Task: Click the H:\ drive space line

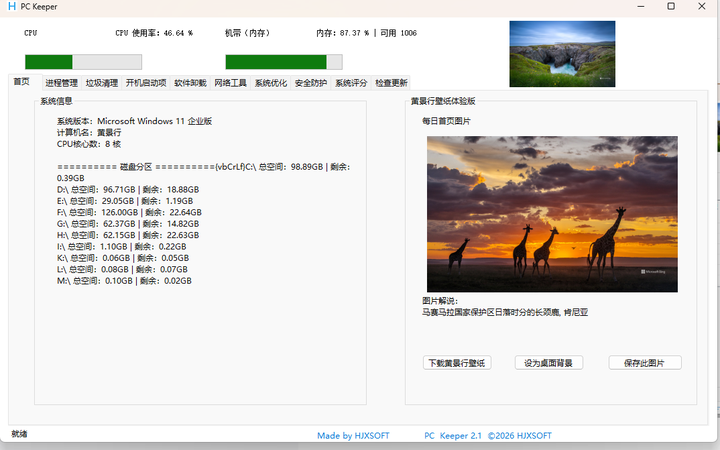Action: 128,235
